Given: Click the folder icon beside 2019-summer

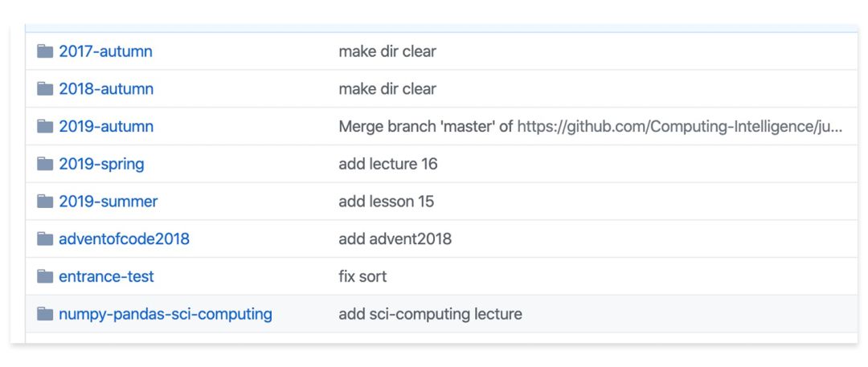Looking at the screenshot, I should click(x=45, y=202).
